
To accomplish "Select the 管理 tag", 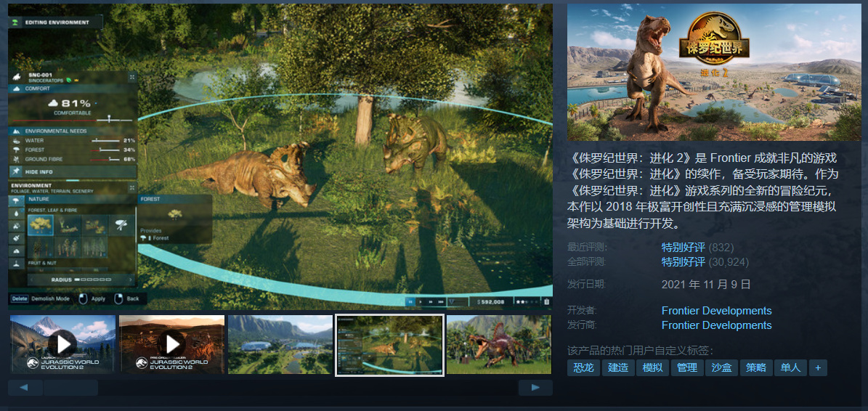I will click(687, 368).
